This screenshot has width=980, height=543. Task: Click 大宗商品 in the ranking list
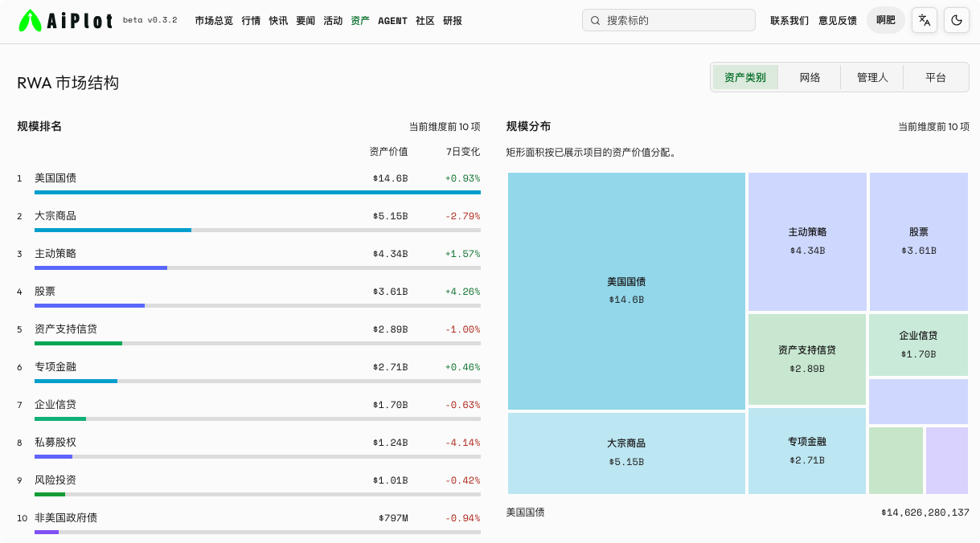(55, 216)
